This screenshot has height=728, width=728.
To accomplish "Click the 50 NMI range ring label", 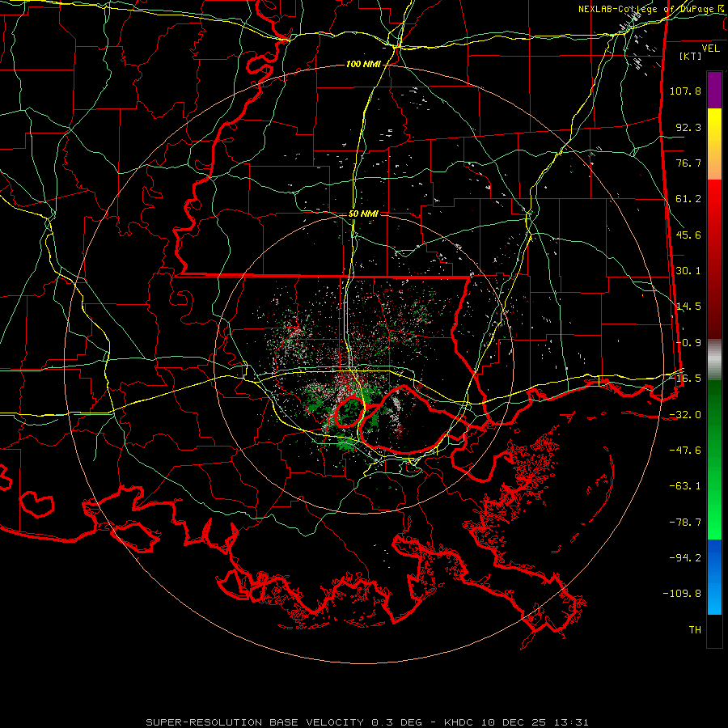I will pos(363,214).
